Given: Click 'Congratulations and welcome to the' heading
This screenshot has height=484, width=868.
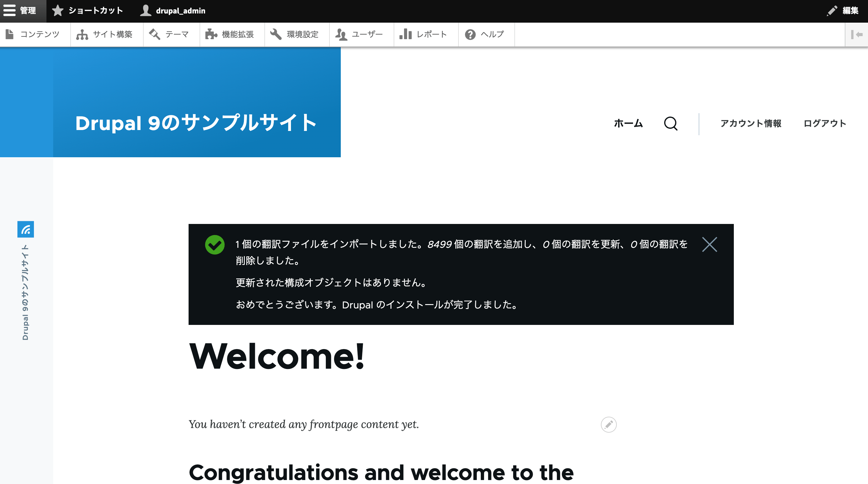Looking at the screenshot, I should pos(381,473).
